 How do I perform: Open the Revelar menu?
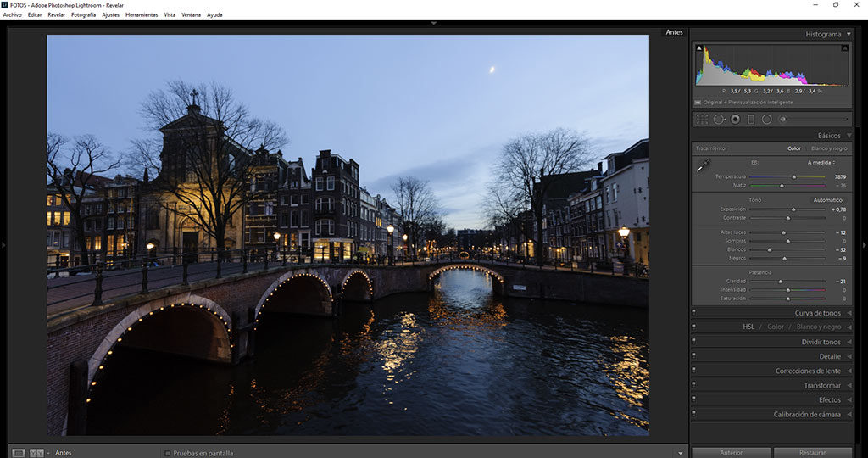coord(56,14)
